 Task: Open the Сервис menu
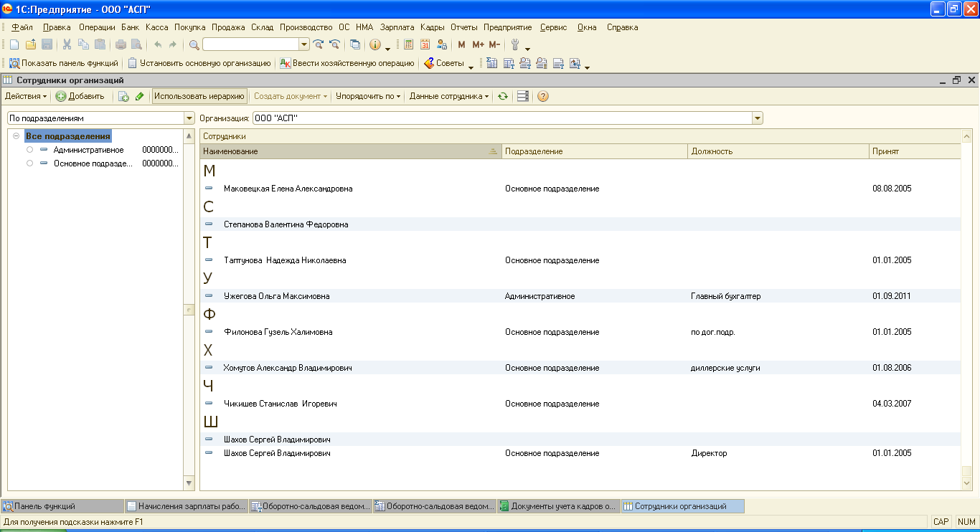pos(553,27)
